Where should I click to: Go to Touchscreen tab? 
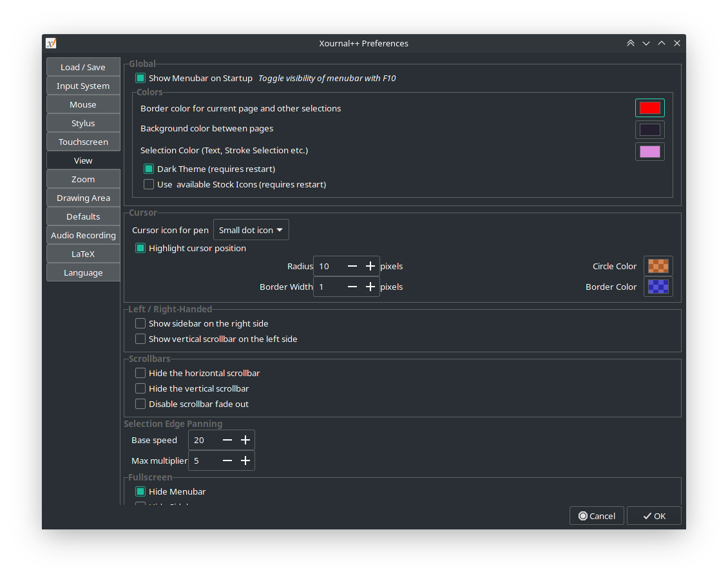point(83,142)
